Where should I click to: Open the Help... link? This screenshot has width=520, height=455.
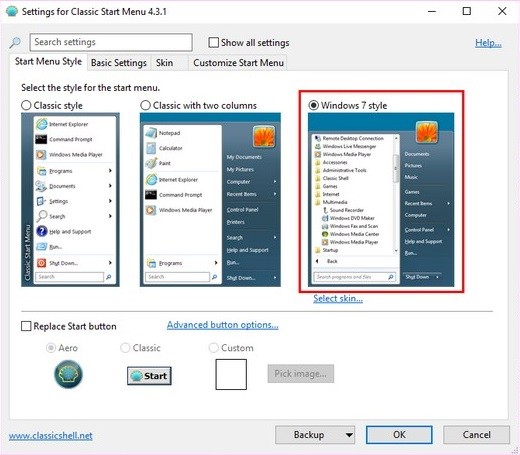(x=488, y=43)
